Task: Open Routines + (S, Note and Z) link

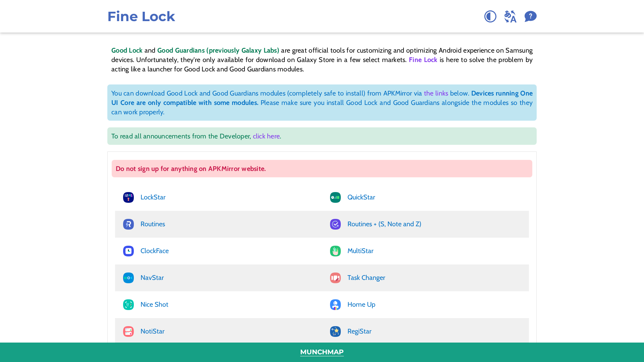Action: click(x=384, y=224)
